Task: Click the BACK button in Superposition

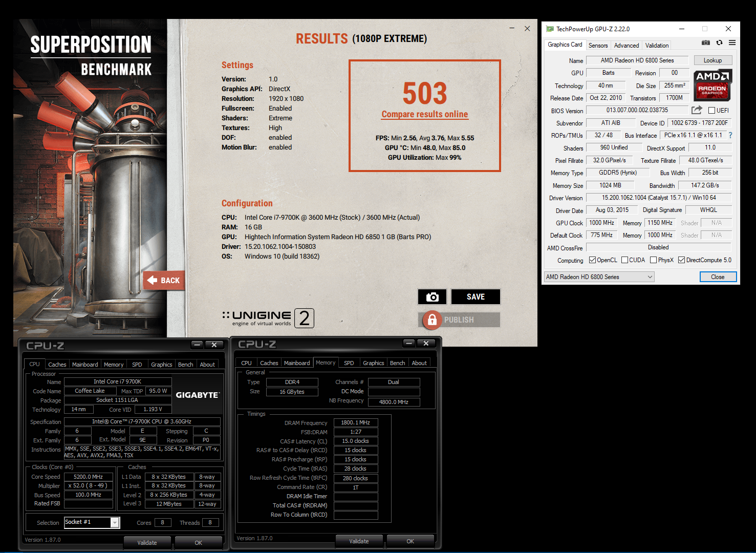Action: coord(164,280)
